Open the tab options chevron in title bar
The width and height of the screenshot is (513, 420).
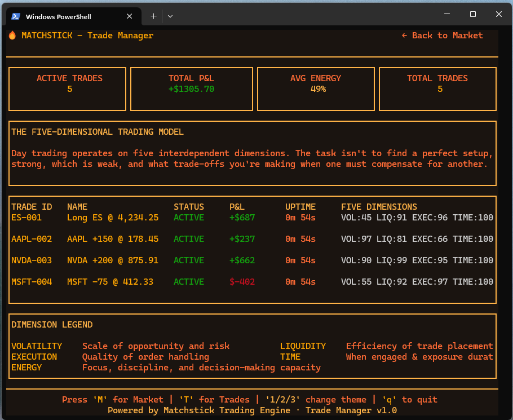170,17
